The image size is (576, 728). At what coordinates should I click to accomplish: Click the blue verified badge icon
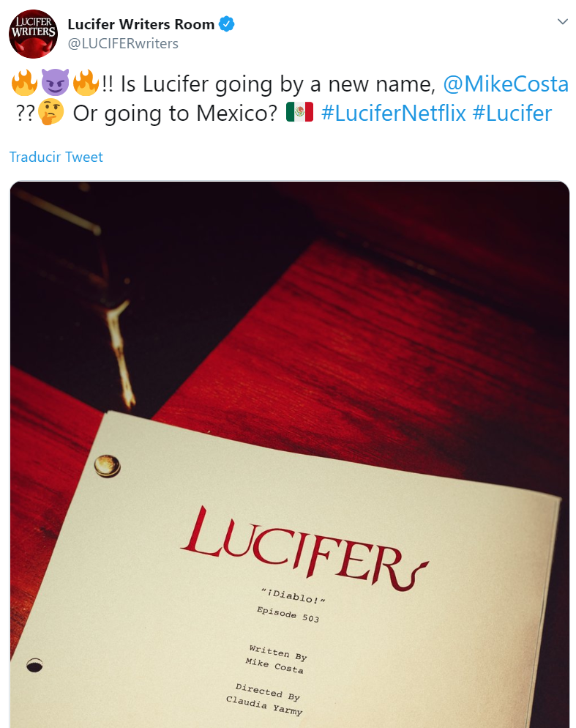[226, 23]
